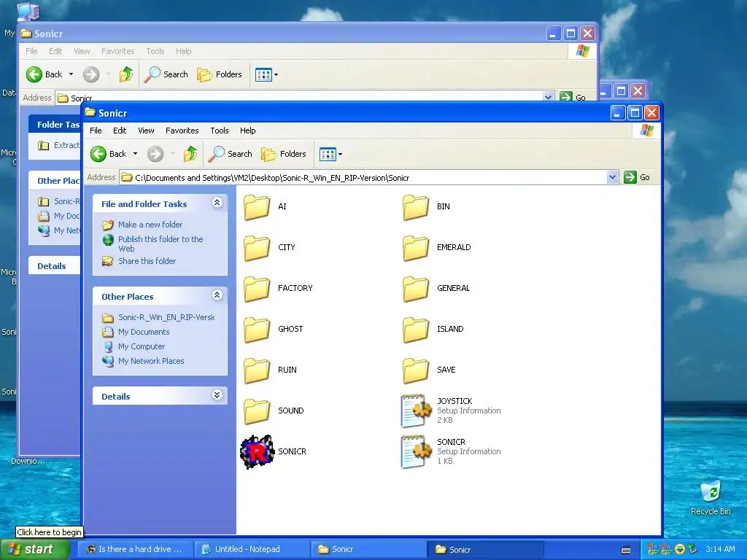Click the address bar path field

[x=363, y=178]
